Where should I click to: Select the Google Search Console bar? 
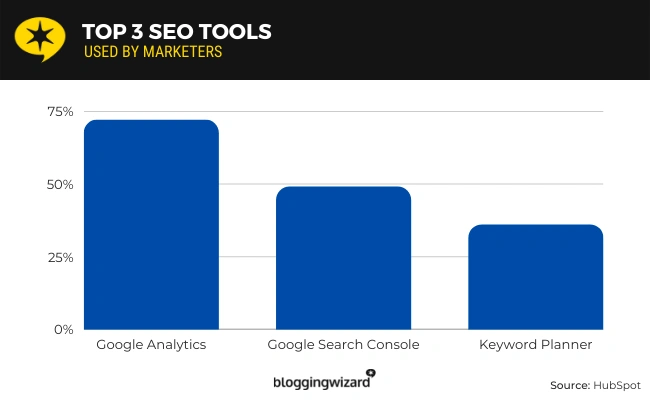pyautogui.click(x=343, y=258)
